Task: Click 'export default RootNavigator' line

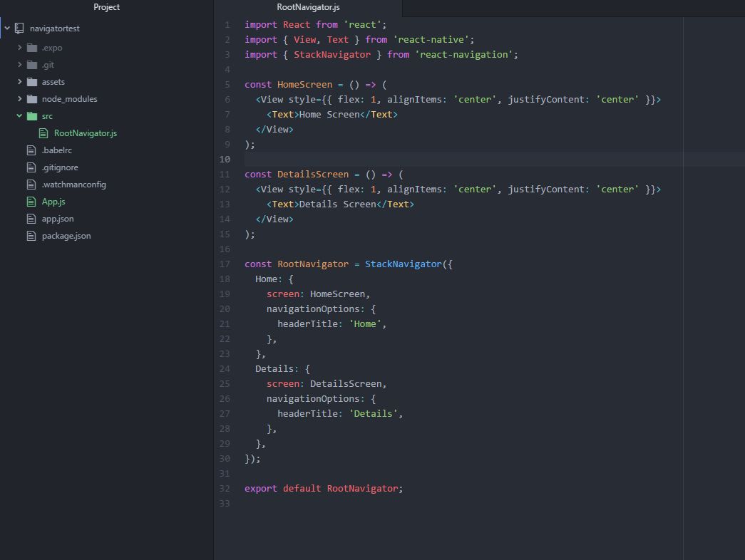Action: point(324,488)
